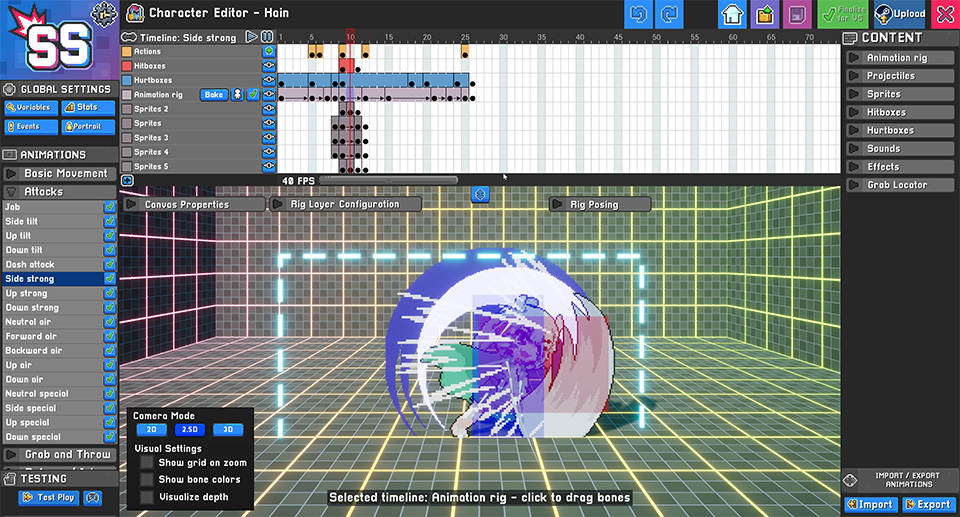Enable the Show grid on zoom checkbox
This screenshot has height=517, width=960.
click(x=147, y=462)
